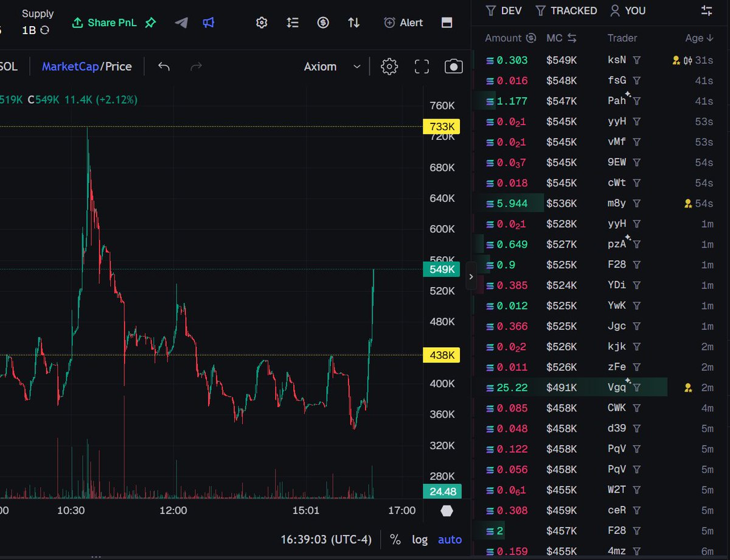This screenshot has width=730, height=560.
Task: Switch chart to MarketCap mode
Action: click(70, 66)
